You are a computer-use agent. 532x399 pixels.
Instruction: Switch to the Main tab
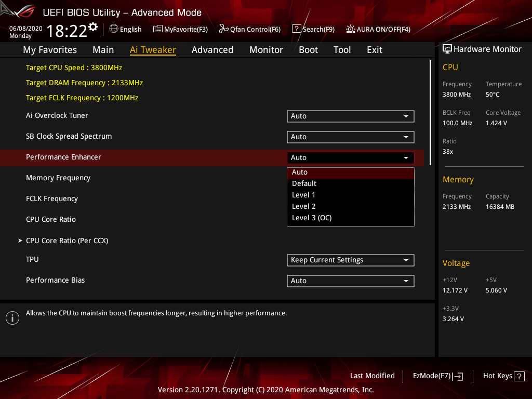pyautogui.click(x=103, y=50)
